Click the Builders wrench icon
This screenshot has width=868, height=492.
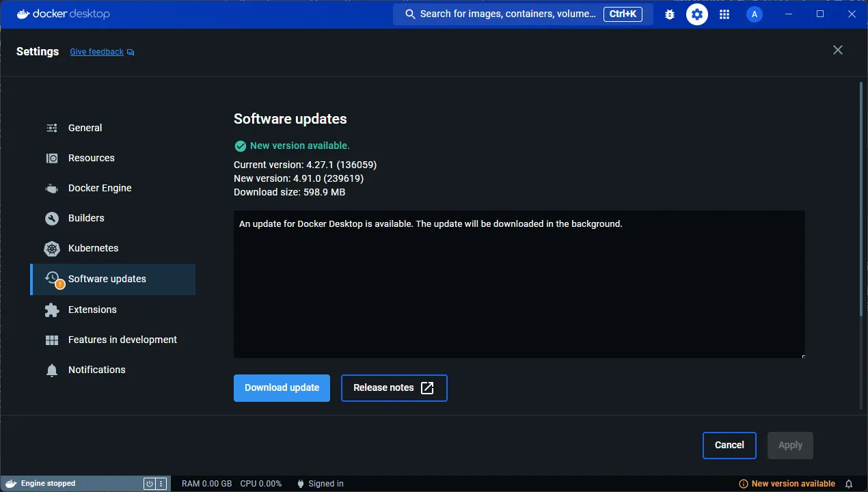point(52,218)
